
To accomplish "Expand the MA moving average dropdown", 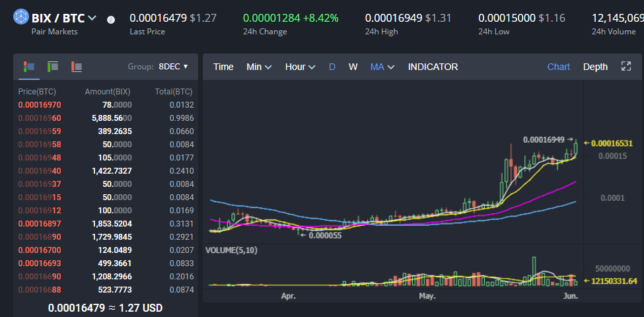I will (x=382, y=67).
